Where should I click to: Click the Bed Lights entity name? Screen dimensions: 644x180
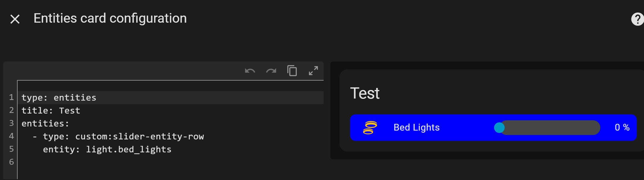(416, 128)
